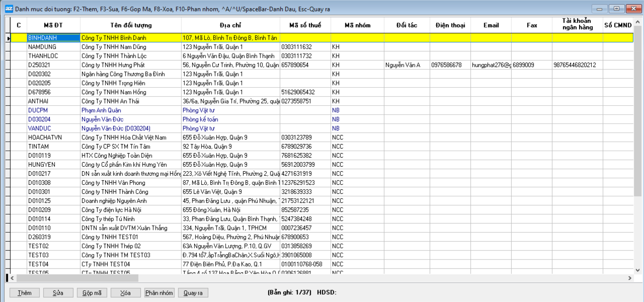Click horizontal scrollbar right arrow
This screenshot has height=302, width=644.
tap(630, 278)
